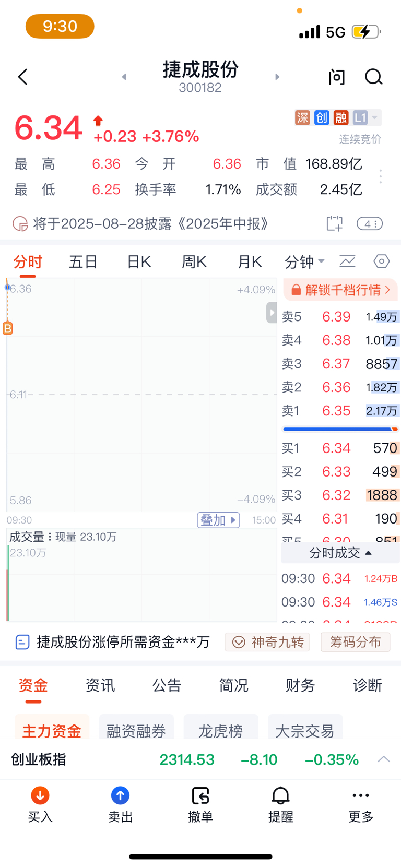Select the 月K chart tab

pos(250,261)
